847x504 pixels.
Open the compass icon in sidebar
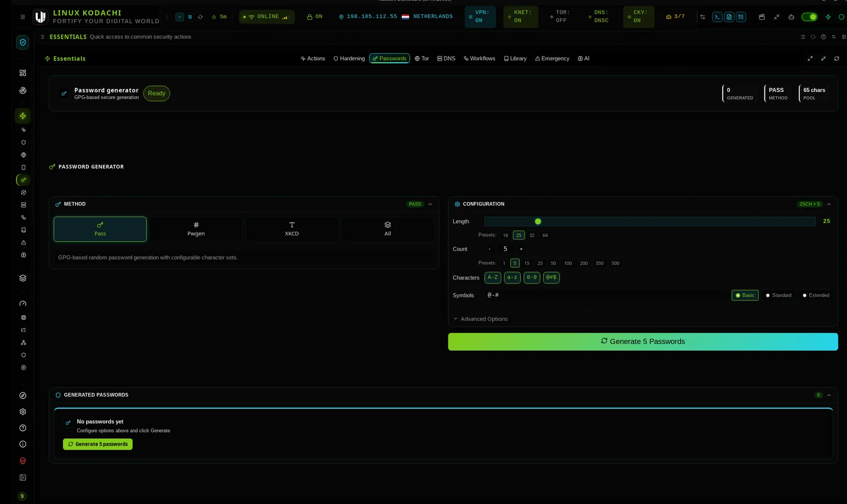[x=23, y=396]
